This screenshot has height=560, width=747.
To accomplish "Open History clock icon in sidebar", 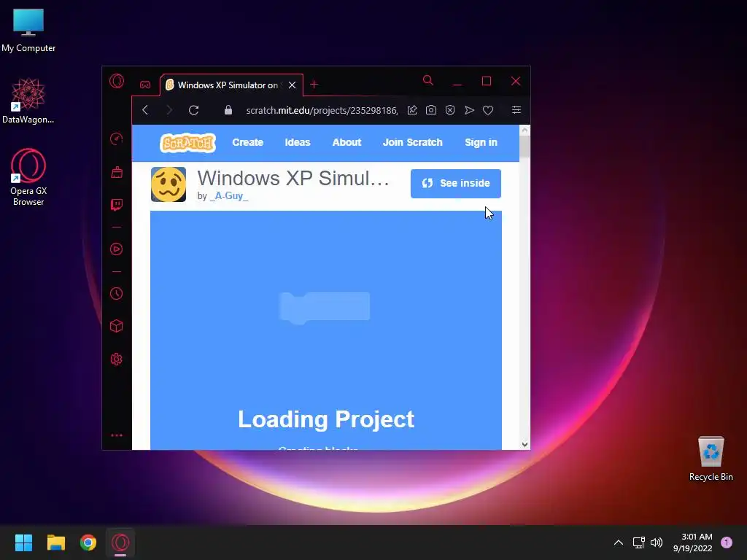I will click(116, 293).
